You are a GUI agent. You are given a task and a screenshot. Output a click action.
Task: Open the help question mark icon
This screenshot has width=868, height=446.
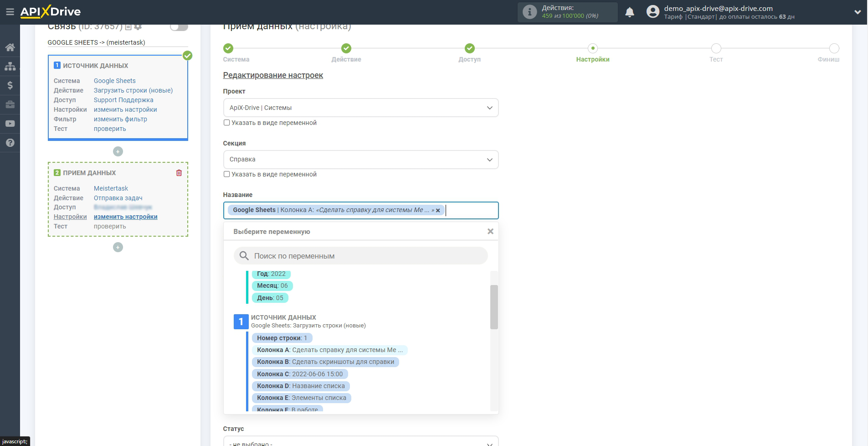click(x=10, y=143)
